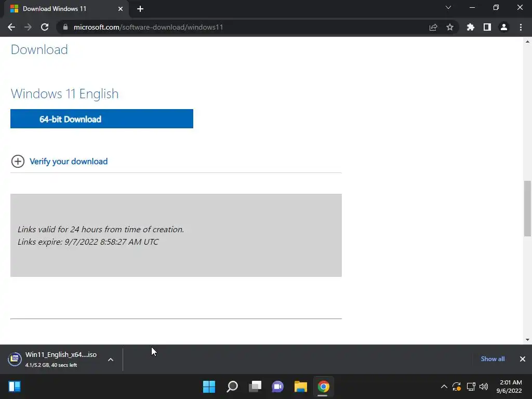
Task: Open the Windows Start menu
Action: tap(209, 387)
